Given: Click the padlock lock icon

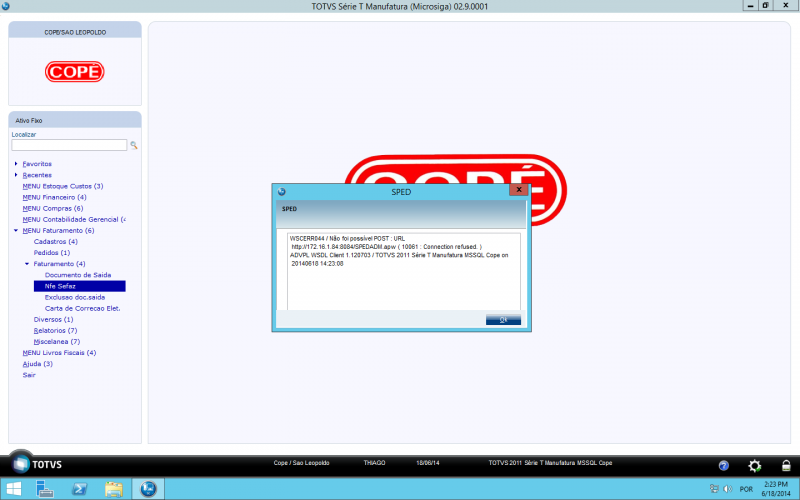Looking at the screenshot, I should tap(786, 465).
